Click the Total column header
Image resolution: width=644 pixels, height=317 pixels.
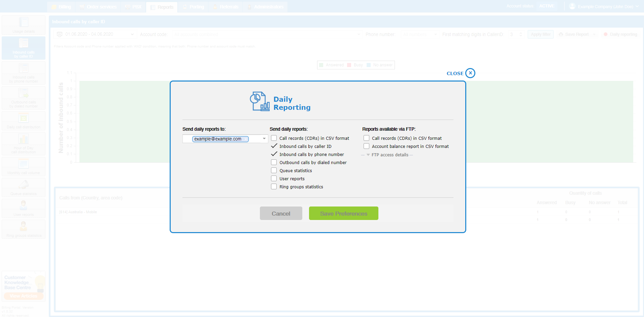point(622,202)
